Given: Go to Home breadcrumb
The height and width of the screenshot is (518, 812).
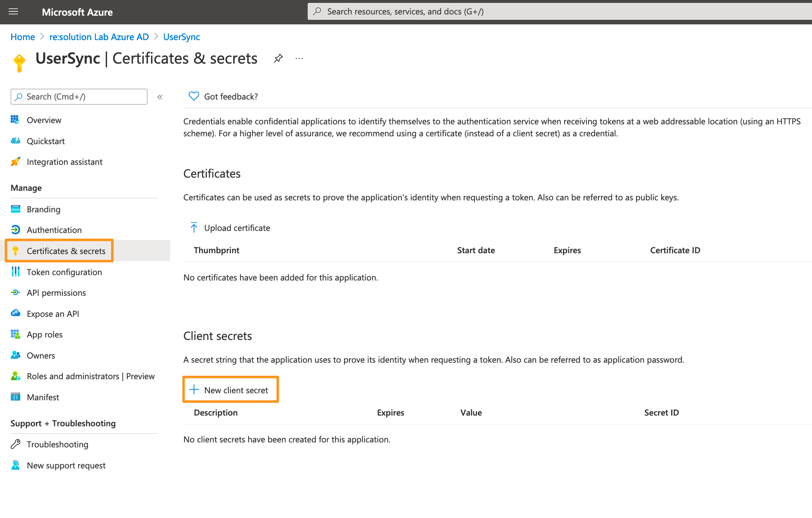Looking at the screenshot, I should coord(23,37).
